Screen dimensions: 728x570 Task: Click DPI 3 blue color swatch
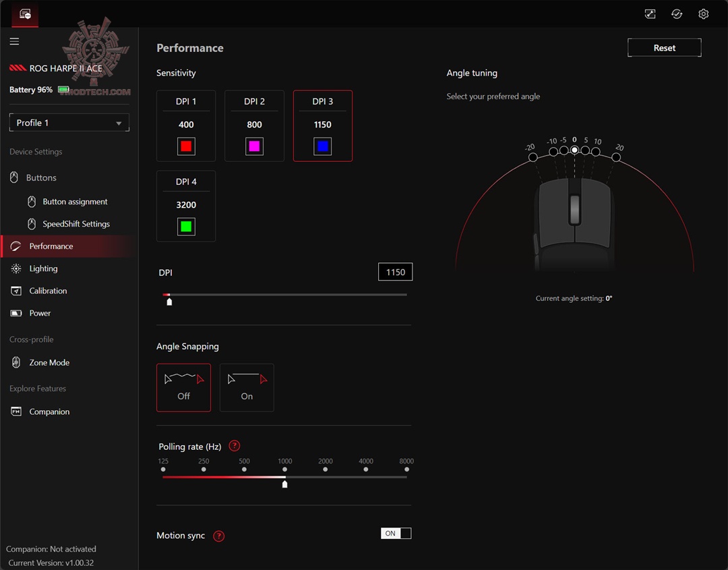pos(323,146)
